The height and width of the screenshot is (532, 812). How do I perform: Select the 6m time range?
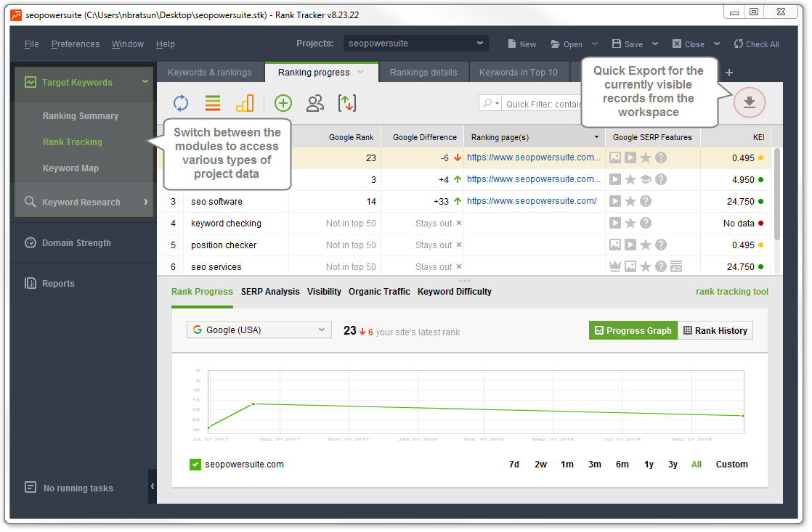click(x=622, y=465)
